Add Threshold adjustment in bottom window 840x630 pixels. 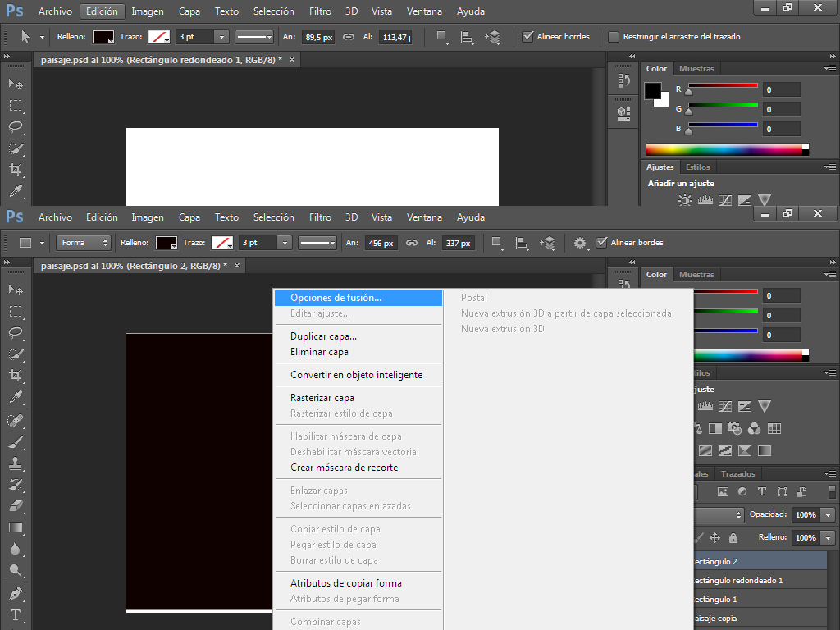[725, 451]
